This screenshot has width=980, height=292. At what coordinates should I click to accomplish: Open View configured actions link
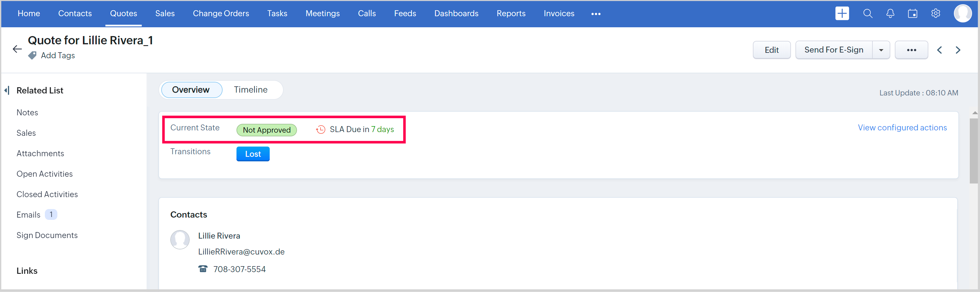click(x=902, y=128)
